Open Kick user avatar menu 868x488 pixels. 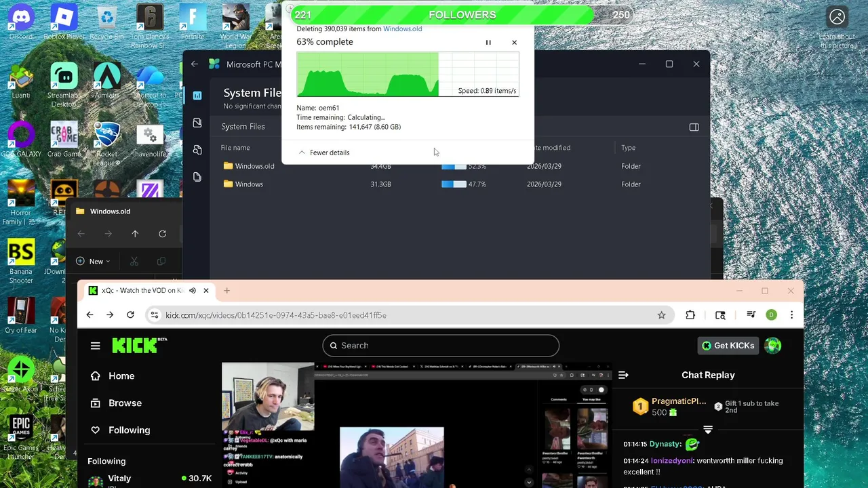pyautogui.click(x=772, y=346)
